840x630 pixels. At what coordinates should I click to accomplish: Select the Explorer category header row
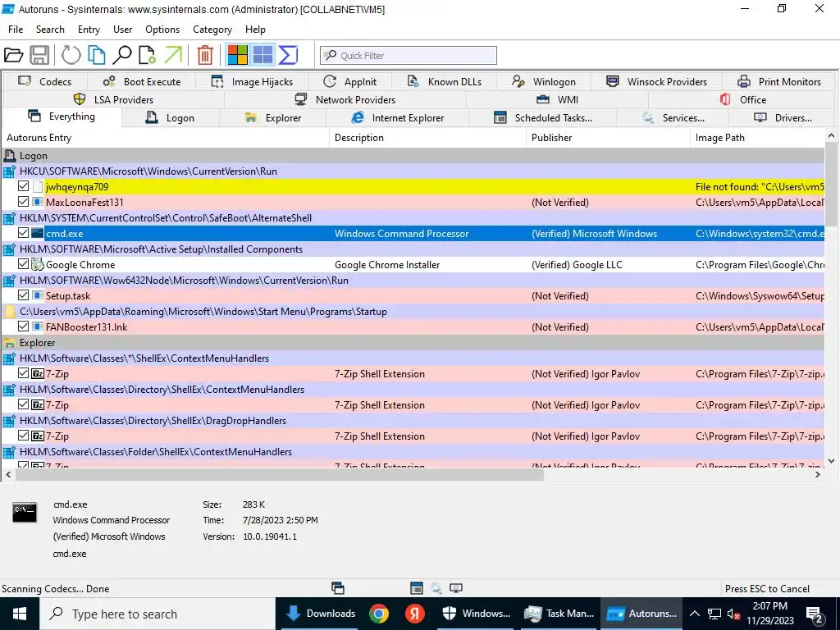tap(413, 342)
